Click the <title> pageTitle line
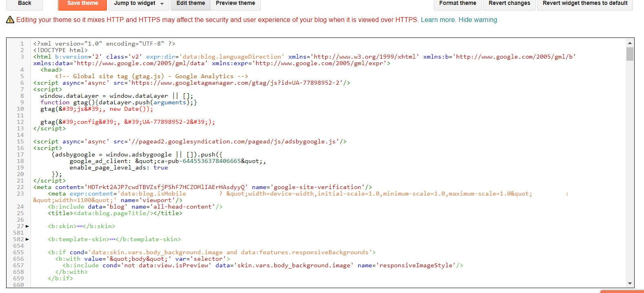The height and width of the screenshot is (293, 644). [115, 213]
